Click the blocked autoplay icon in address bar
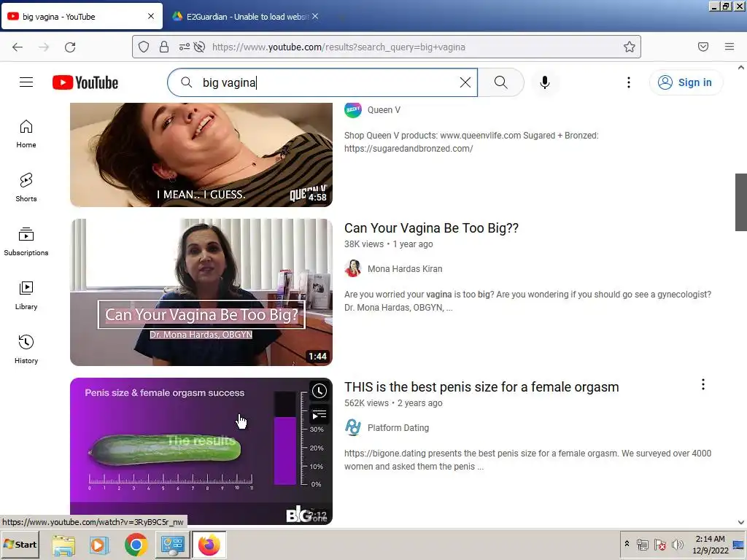This screenshot has height=560, width=747. coord(200,47)
